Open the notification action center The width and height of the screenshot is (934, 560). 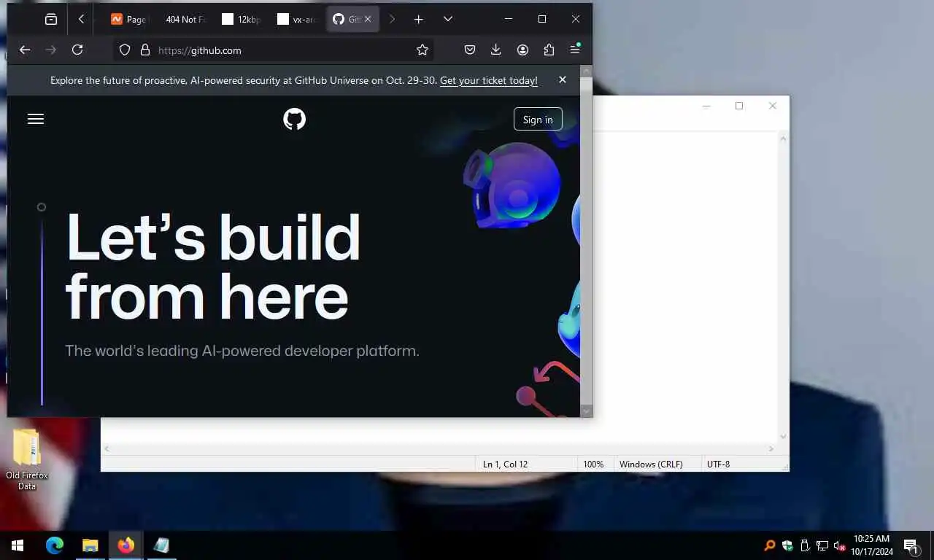[x=911, y=545]
